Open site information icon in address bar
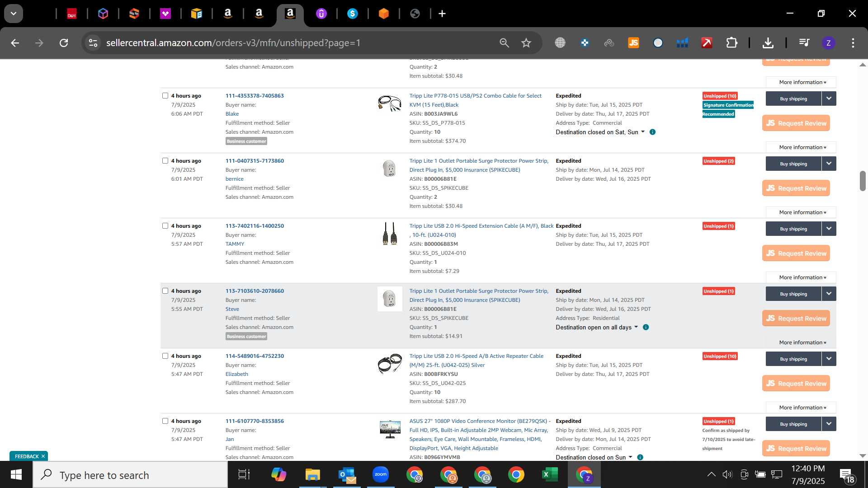 [x=93, y=43]
